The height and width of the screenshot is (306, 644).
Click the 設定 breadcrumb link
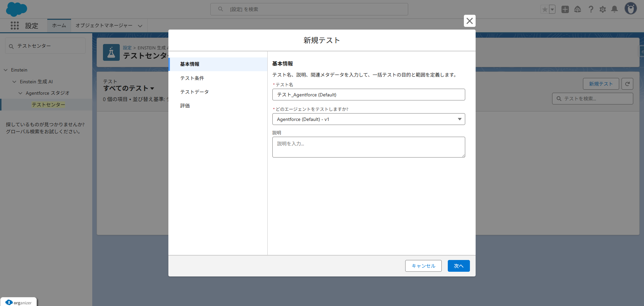pyautogui.click(x=127, y=48)
